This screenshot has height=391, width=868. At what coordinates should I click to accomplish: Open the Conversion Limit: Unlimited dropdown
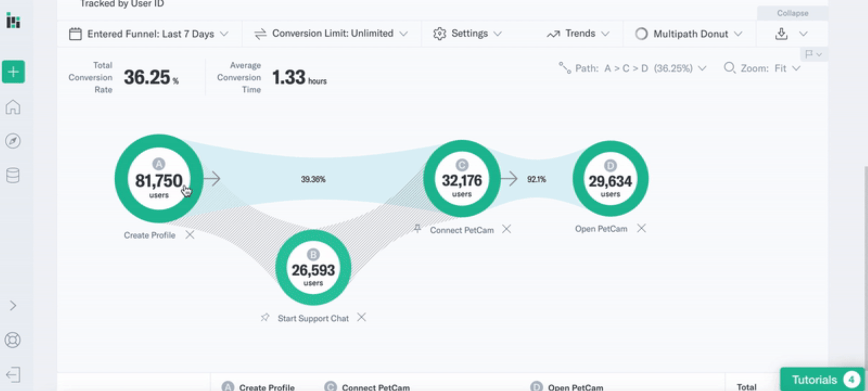331,33
